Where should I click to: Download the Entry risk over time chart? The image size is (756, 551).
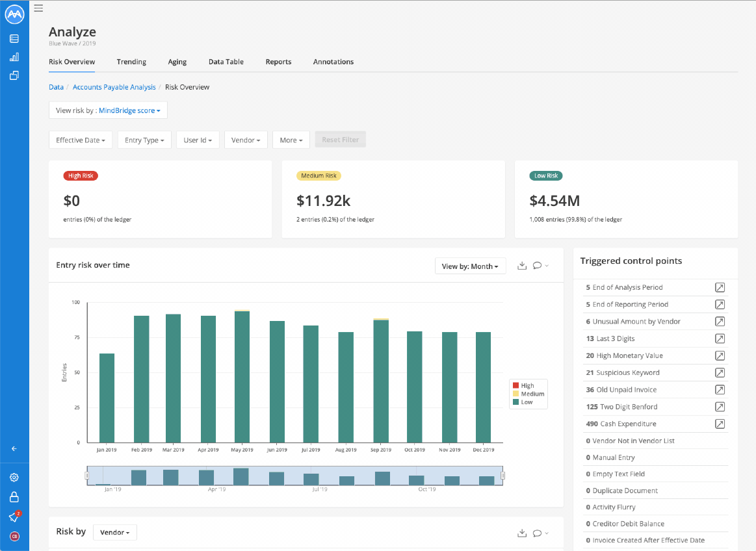tap(522, 266)
